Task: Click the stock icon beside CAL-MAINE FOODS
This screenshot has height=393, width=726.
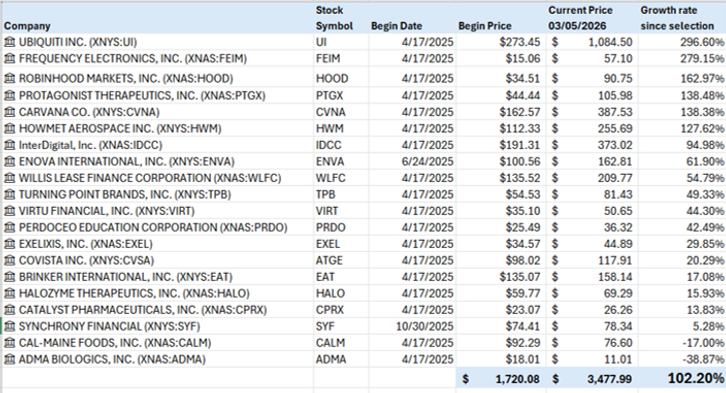Action: (x=9, y=343)
